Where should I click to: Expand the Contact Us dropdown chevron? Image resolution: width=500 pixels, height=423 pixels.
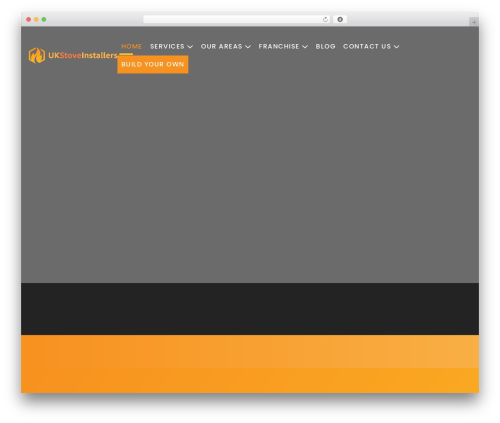396,47
